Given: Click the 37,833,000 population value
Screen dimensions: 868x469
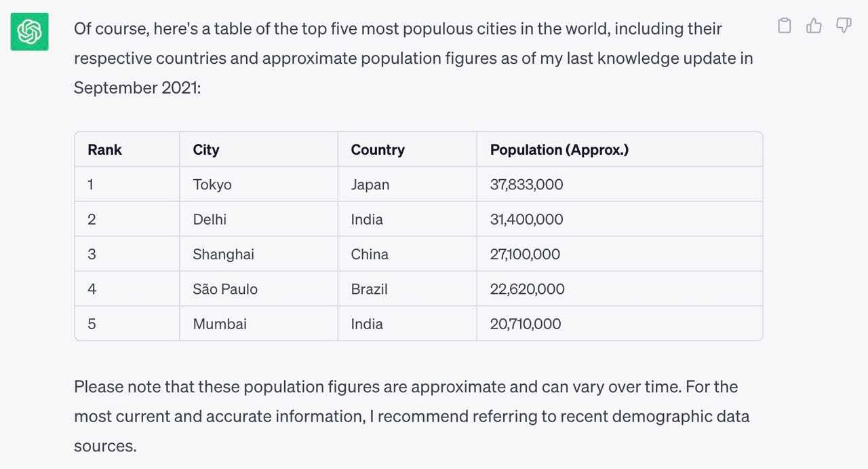Looking at the screenshot, I should coord(527,185).
